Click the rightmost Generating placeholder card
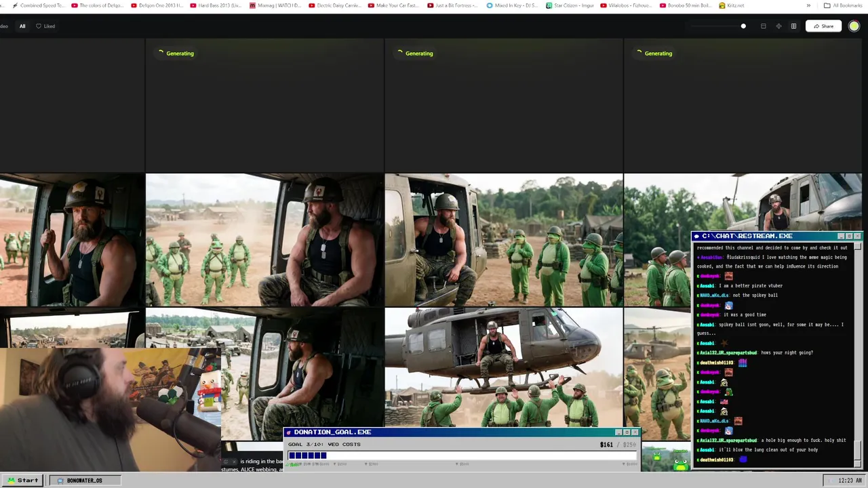Image resolution: width=868 pixels, height=488 pixels. (743, 106)
